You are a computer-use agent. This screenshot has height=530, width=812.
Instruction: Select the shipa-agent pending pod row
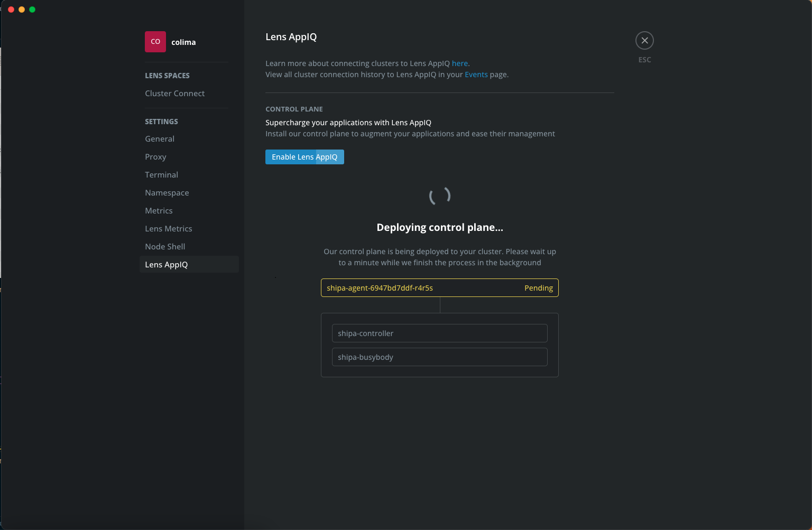[440, 288]
